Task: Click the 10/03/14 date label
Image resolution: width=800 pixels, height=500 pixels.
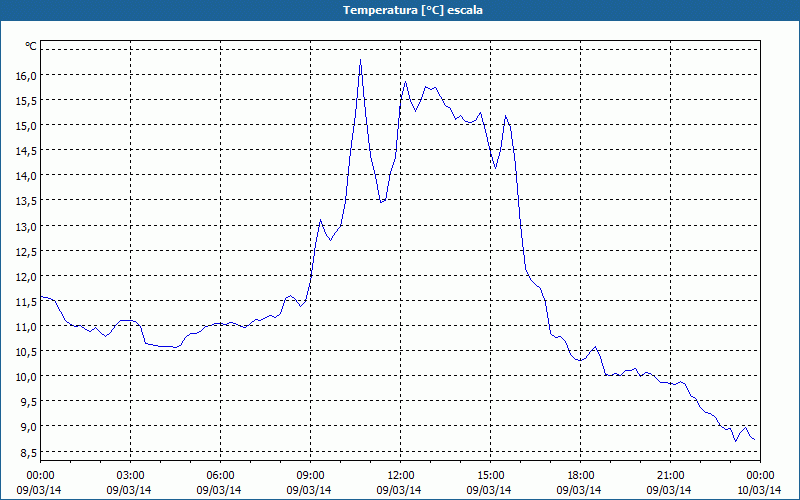Action: [759, 490]
